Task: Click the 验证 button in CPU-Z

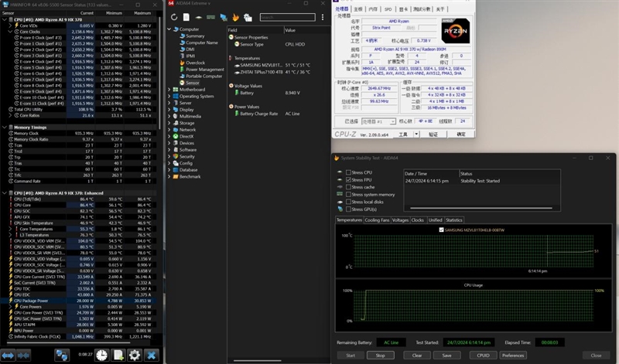Action: pos(433,134)
